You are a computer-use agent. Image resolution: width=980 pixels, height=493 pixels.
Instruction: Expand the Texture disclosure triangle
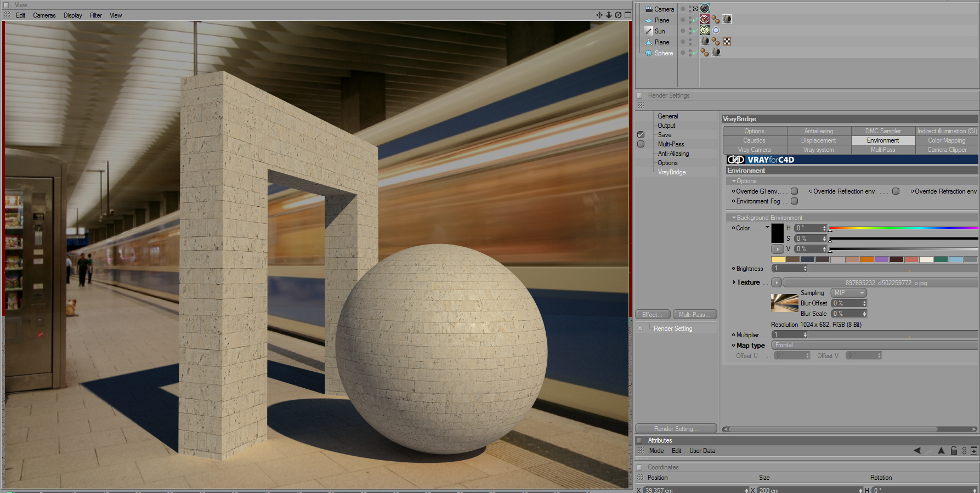pyautogui.click(x=734, y=282)
